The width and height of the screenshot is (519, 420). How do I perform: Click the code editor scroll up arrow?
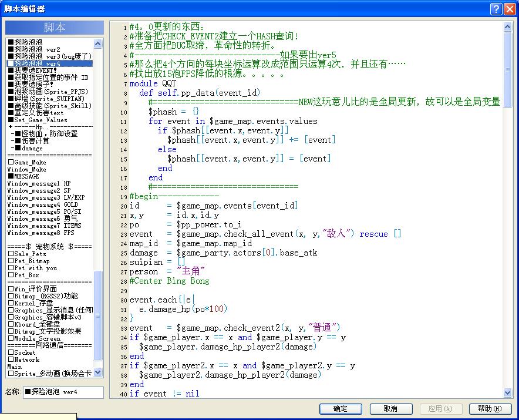click(x=507, y=27)
